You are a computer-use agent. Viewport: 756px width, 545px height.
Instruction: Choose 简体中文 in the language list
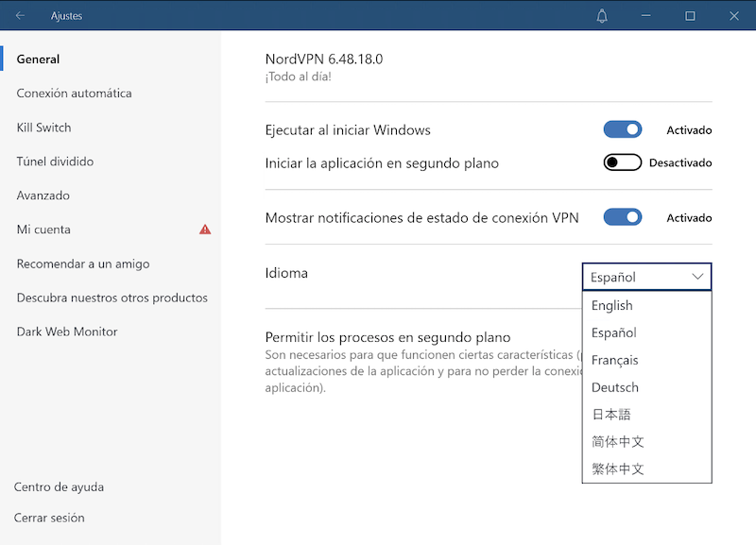646,441
